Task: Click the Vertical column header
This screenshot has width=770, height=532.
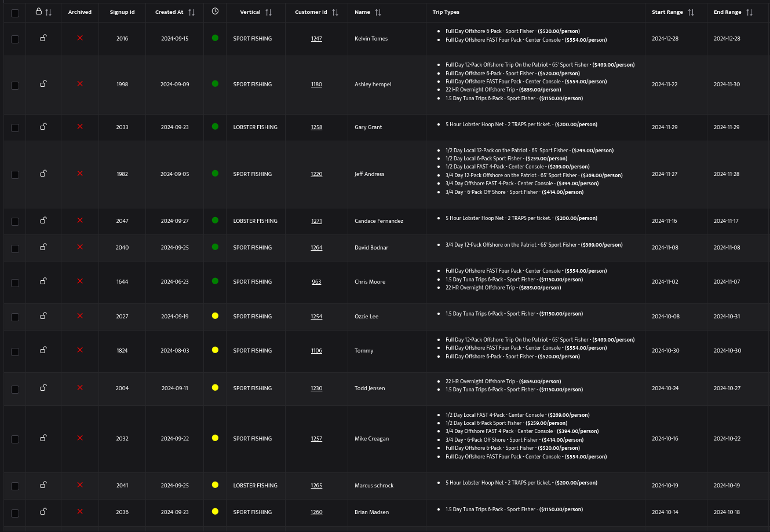Action: (250, 12)
